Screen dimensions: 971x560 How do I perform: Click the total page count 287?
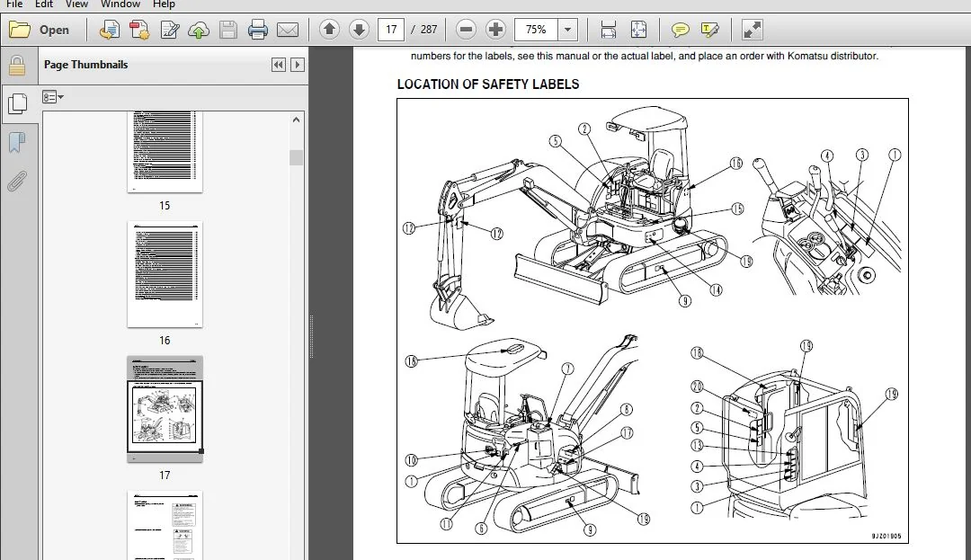click(429, 29)
